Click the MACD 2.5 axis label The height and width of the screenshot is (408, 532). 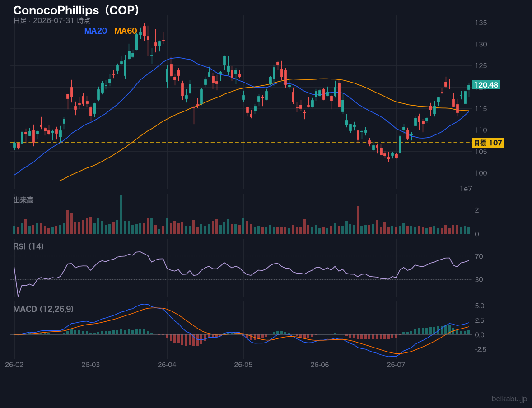[x=480, y=320]
